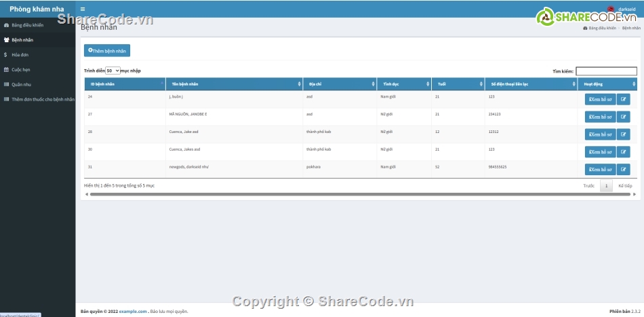The width and height of the screenshot is (644, 317).
Task: View profile of patient ID 28
Action: [x=600, y=134]
